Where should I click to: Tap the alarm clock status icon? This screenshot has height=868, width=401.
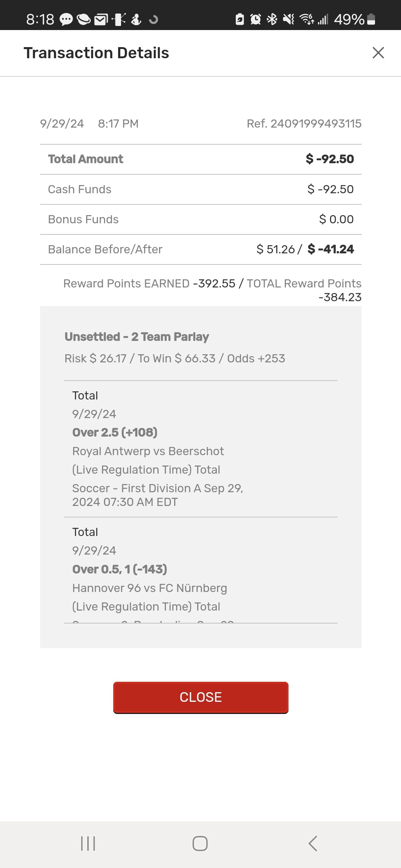click(255, 19)
